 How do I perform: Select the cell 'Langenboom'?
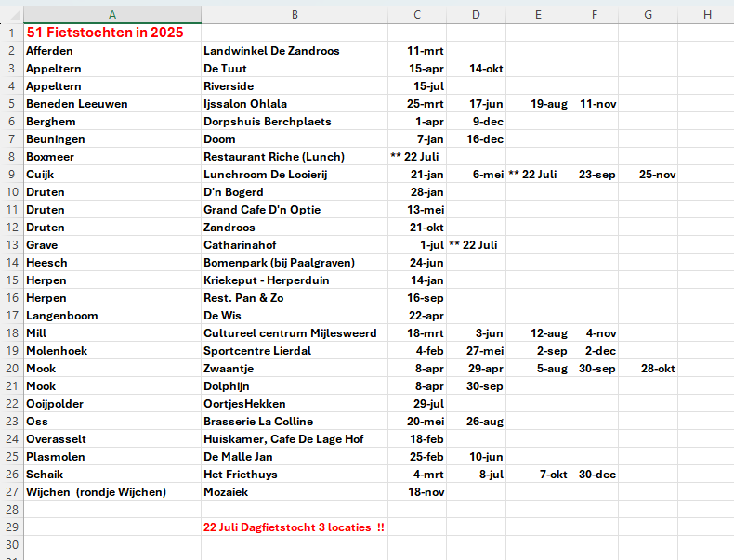point(112,316)
